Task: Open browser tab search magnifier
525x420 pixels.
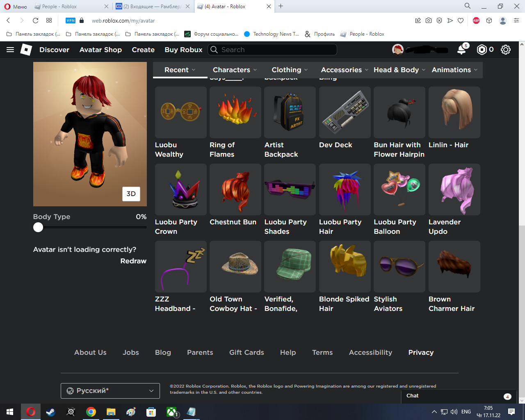Action: [468, 6]
